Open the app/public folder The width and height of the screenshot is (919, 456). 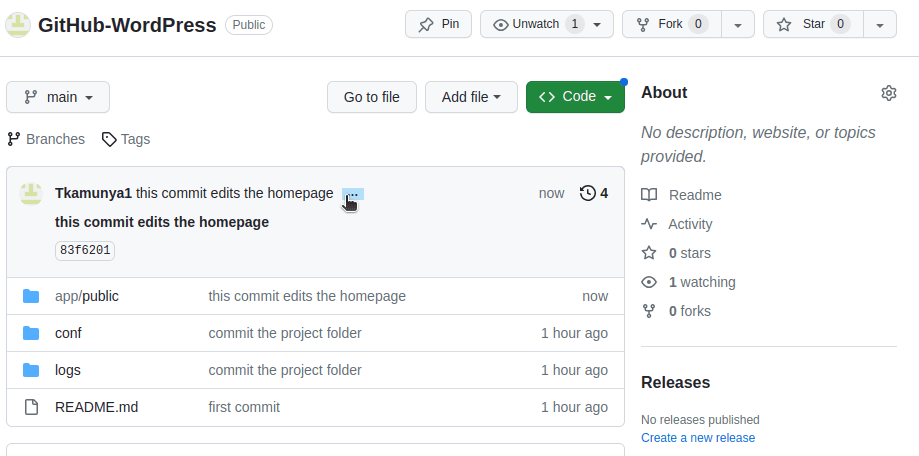(x=87, y=296)
